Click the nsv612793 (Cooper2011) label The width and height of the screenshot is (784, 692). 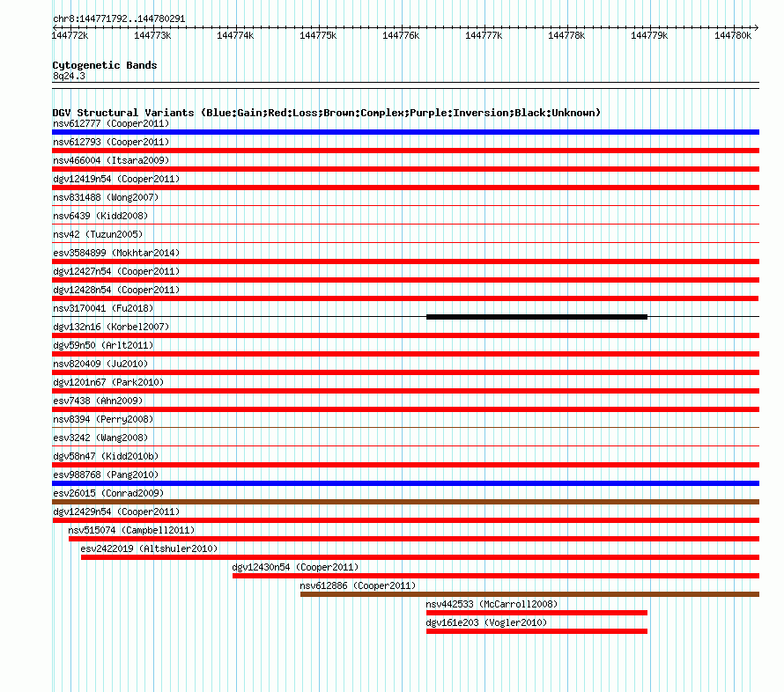point(111,142)
